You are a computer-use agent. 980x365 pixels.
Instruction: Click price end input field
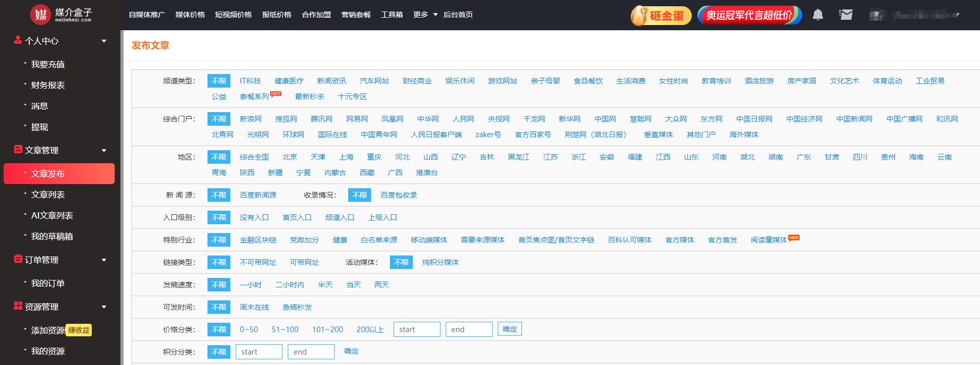point(469,330)
